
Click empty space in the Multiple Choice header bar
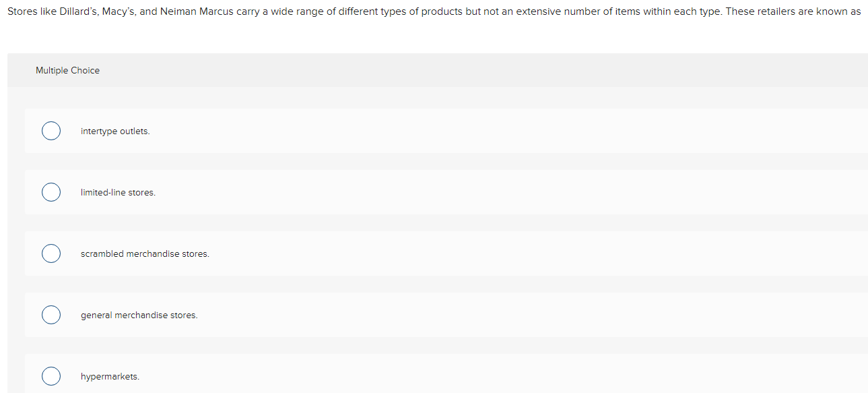471,70
